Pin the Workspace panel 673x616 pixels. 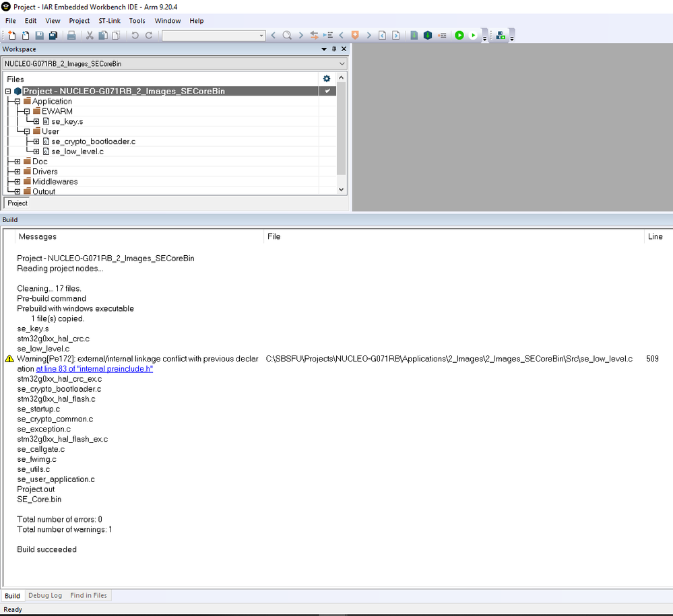[x=334, y=49]
